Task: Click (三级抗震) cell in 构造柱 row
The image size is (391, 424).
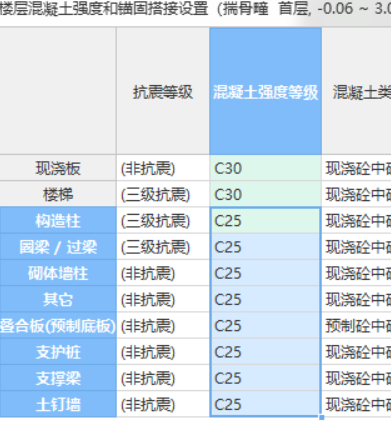Action: pyautogui.click(x=163, y=221)
